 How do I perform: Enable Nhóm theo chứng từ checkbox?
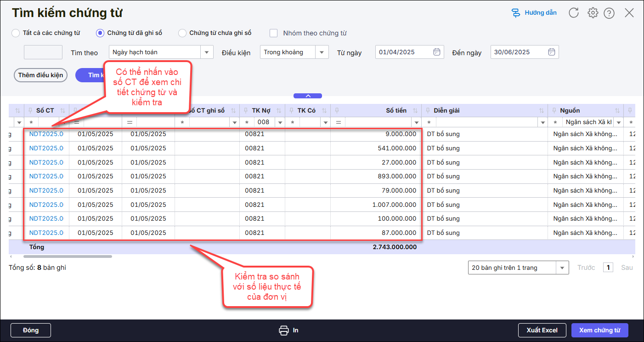274,33
